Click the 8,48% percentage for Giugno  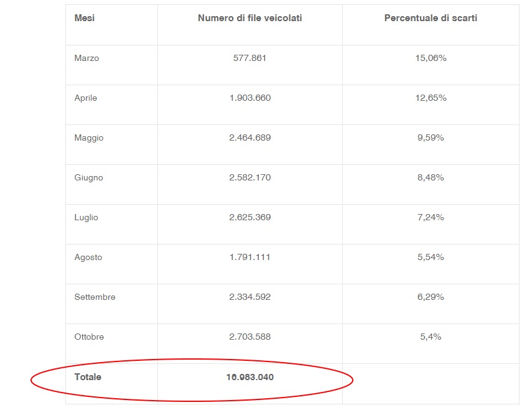tap(431, 177)
